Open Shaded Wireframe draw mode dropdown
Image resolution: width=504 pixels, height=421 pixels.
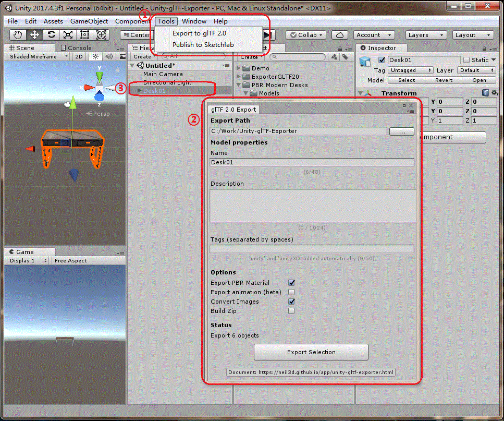39,57
